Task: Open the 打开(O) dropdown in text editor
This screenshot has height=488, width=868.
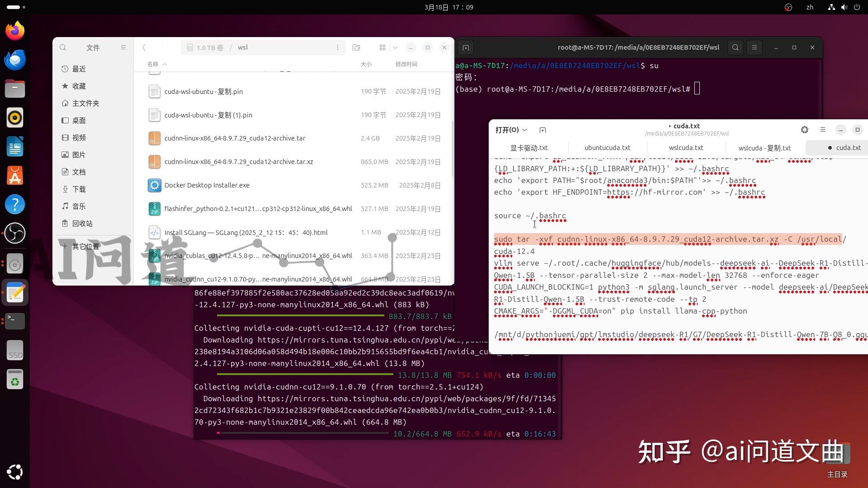Action: pos(511,130)
